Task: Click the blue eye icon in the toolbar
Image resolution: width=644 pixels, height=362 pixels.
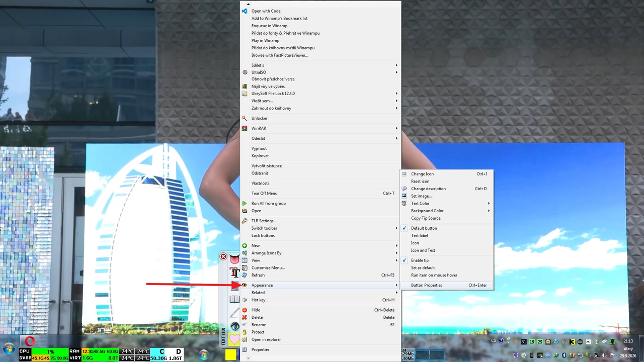Action: 234,326
